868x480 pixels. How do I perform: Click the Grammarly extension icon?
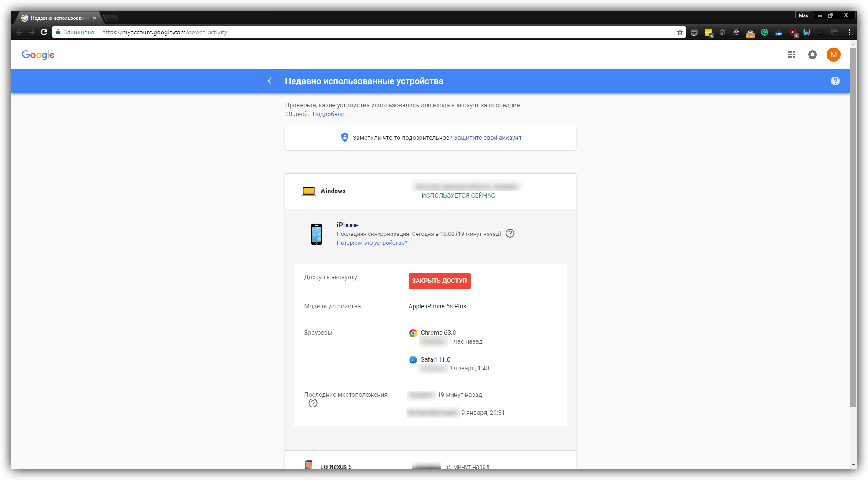[x=765, y=32]
